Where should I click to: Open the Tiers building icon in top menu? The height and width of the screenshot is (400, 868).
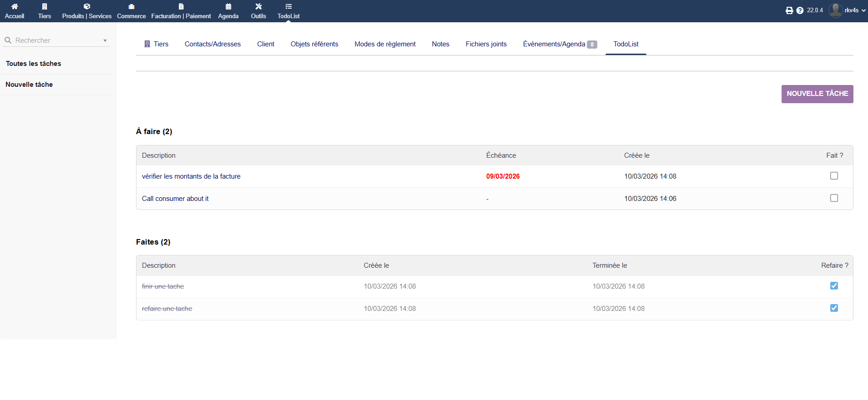[x=45, y=7]
